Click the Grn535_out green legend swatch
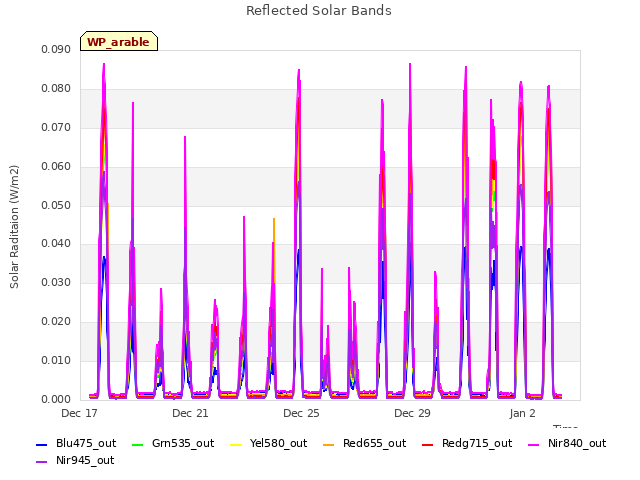This screenshot has height=480, width=640. click(138, 444)
